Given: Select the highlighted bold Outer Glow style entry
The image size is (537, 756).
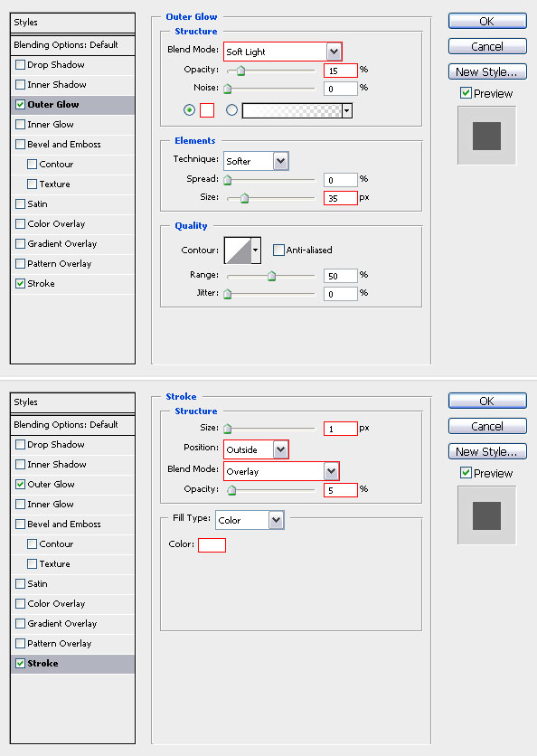Looking at the screenshot, I should point(73,105).
